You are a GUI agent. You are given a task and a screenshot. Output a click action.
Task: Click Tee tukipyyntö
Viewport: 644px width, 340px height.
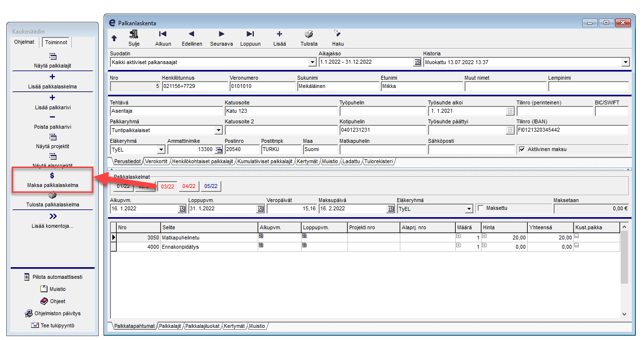click(x=53, y=325)
